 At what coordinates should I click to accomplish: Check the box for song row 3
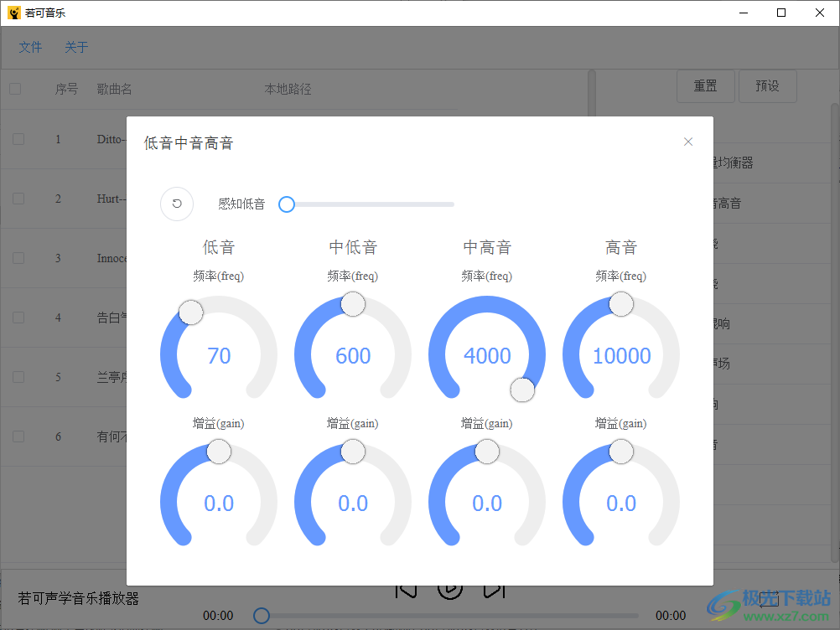click(18, 258)
